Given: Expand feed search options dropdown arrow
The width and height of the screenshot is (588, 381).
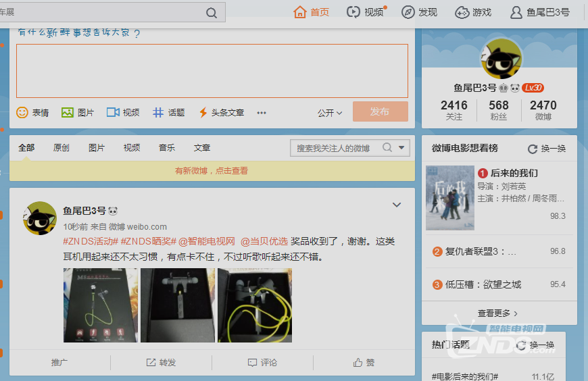Looking at the screenshot, I should 401,147.
